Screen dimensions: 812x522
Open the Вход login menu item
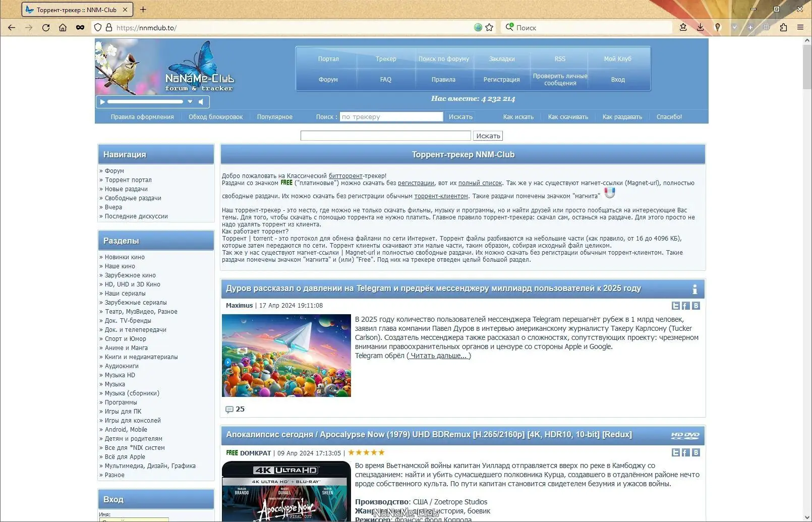[x=618, y=80]
